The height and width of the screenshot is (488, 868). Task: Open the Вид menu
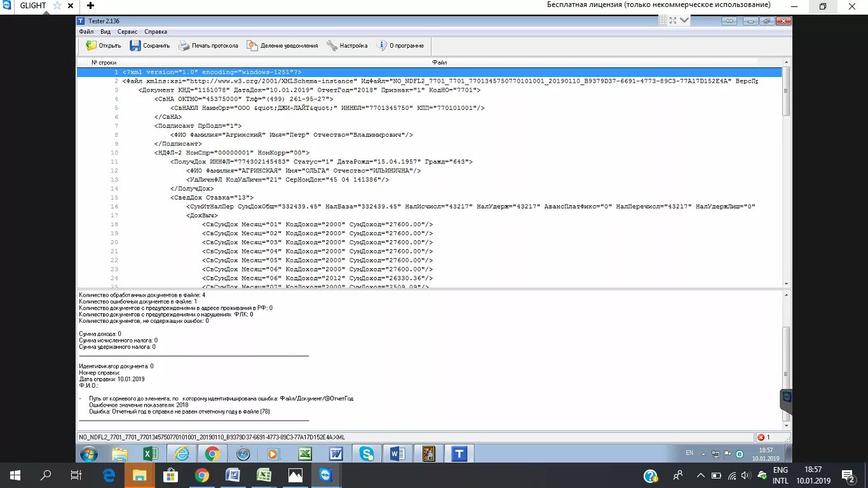tap(105, 31)
